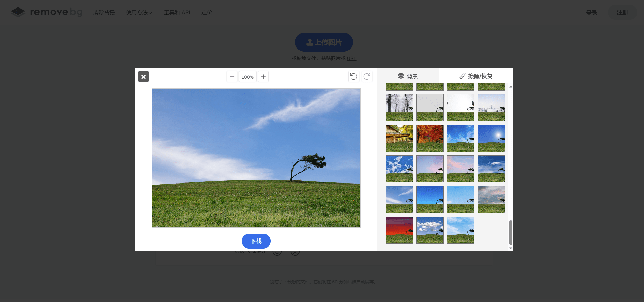The width and height of the screenshot is (644, 302).
Task: Click the 100% zoom level field
Action: coord(247,77)
